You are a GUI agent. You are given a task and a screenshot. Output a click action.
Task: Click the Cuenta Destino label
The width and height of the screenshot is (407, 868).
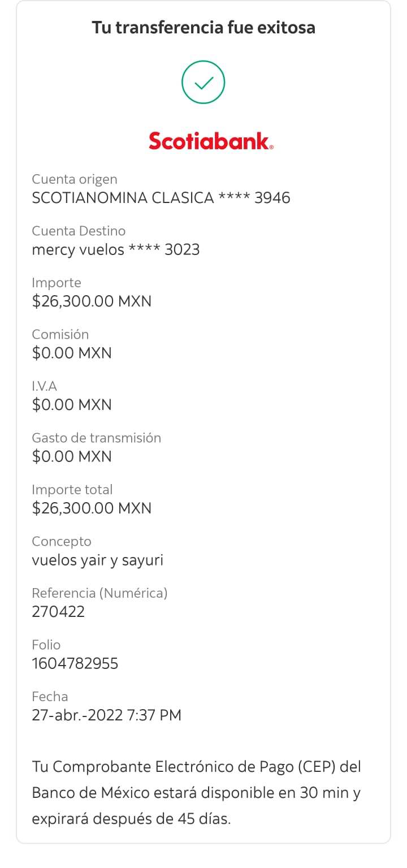[79, 231]
